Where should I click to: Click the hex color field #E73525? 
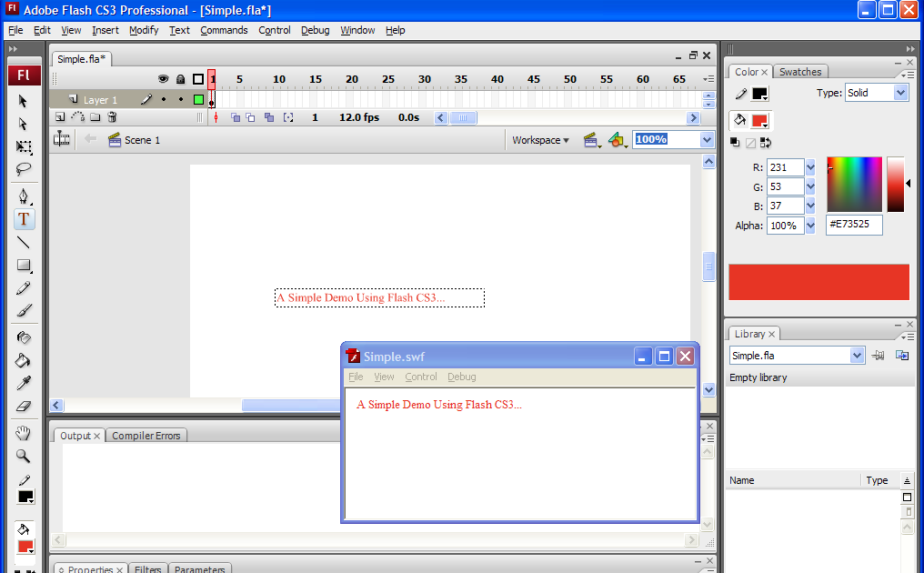coord(854,225)
